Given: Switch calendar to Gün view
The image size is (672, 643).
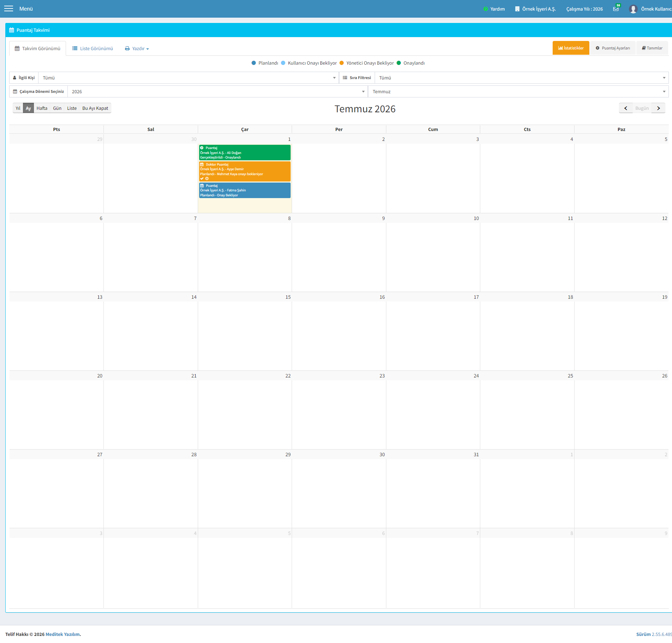Looking at the screenshot, I should 57,108.
